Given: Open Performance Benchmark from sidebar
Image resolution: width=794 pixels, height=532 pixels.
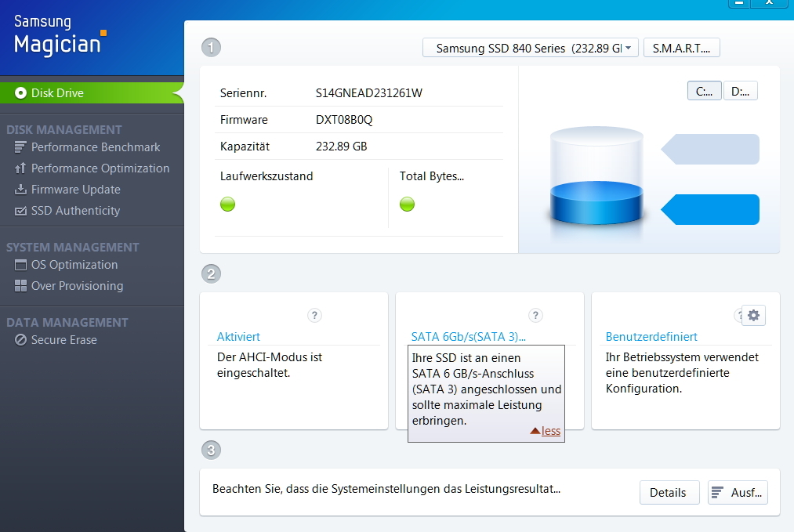Looking at the screenshot, I should (95, 147).
